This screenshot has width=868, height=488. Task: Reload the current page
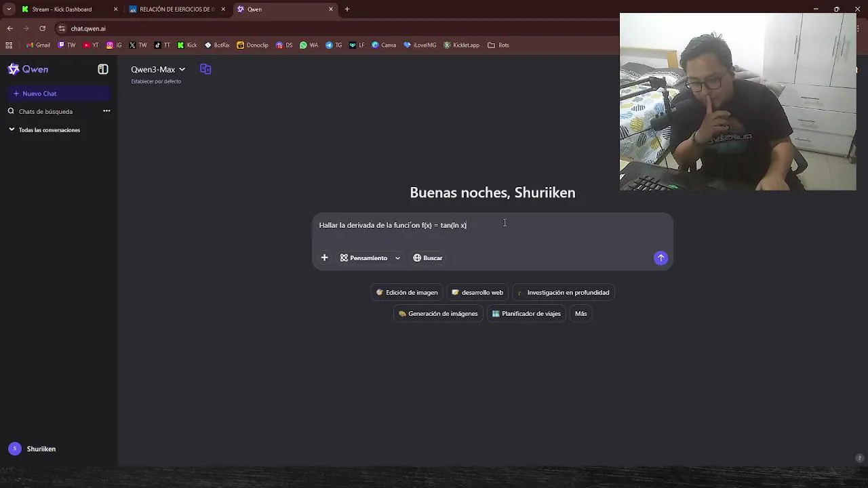(42, 28)
